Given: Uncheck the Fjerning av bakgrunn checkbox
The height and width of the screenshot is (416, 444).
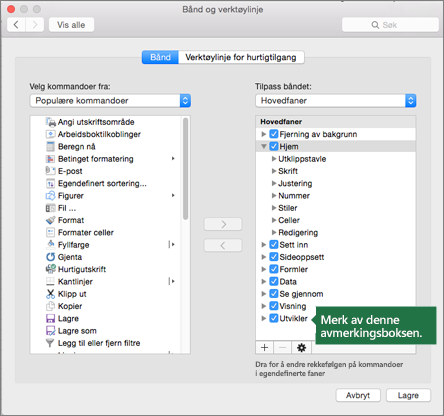Looking at the screenshot, I should [274, 134].
